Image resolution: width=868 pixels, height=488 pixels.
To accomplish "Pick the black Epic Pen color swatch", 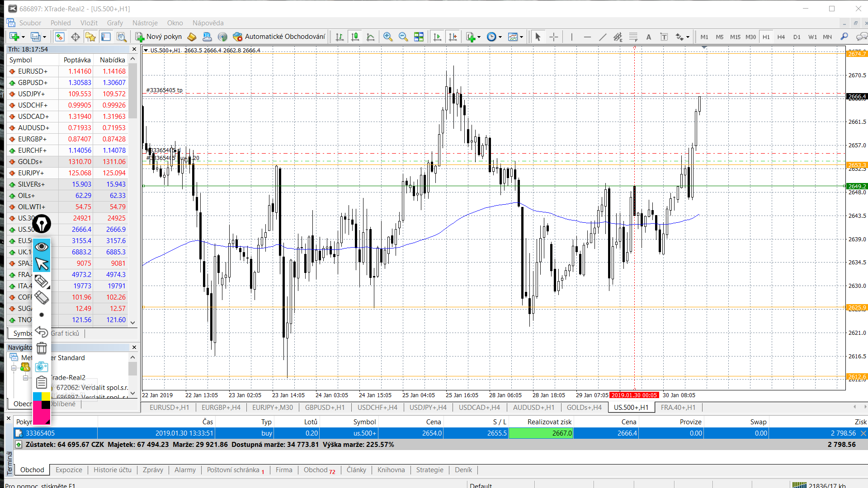I will tap(46, 405).
